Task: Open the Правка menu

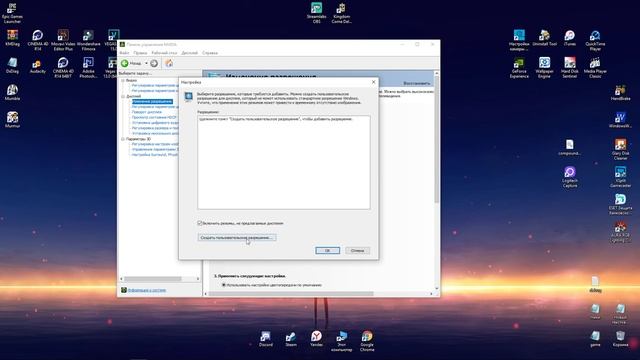Action: pos(140,53)
